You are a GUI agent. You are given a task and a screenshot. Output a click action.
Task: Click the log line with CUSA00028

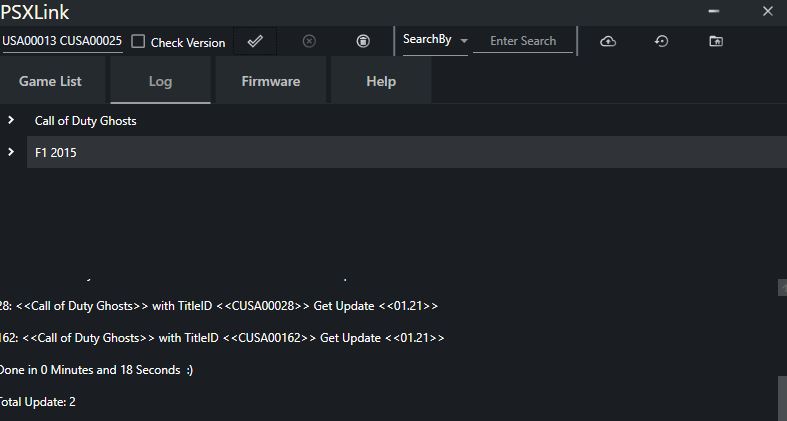218,306
